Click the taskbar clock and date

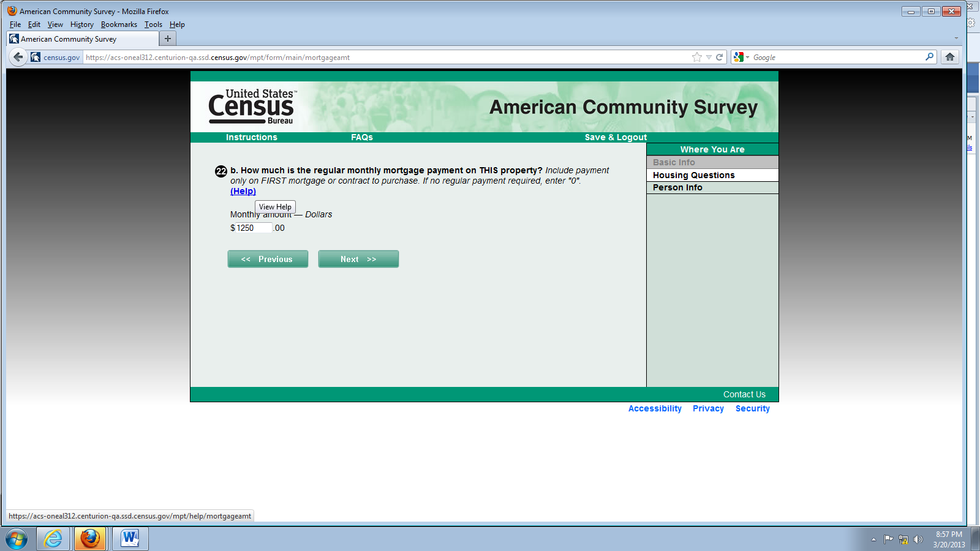pyautogui.click(x=949, y=539)
